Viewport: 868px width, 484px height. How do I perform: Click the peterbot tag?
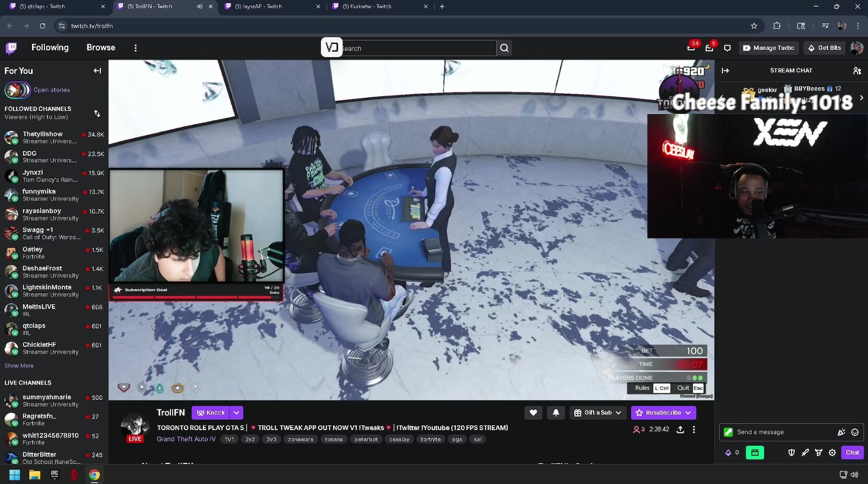pyautogui.click(x=366, y=440)
